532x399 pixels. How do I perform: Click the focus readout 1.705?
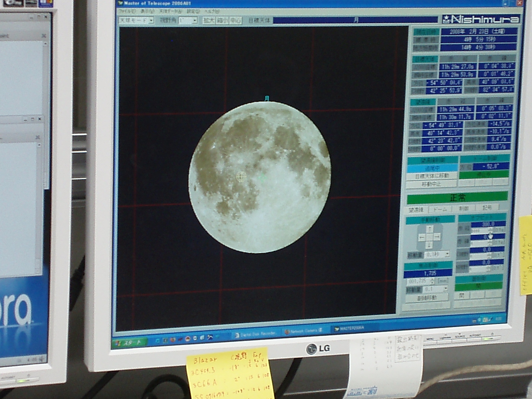point(428,274)
